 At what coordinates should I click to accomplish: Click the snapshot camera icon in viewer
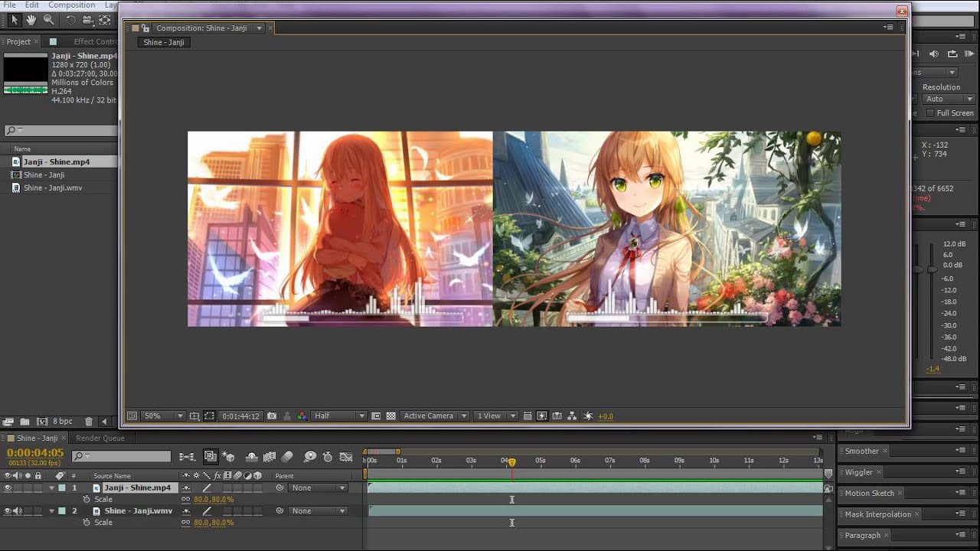point(272,416)
